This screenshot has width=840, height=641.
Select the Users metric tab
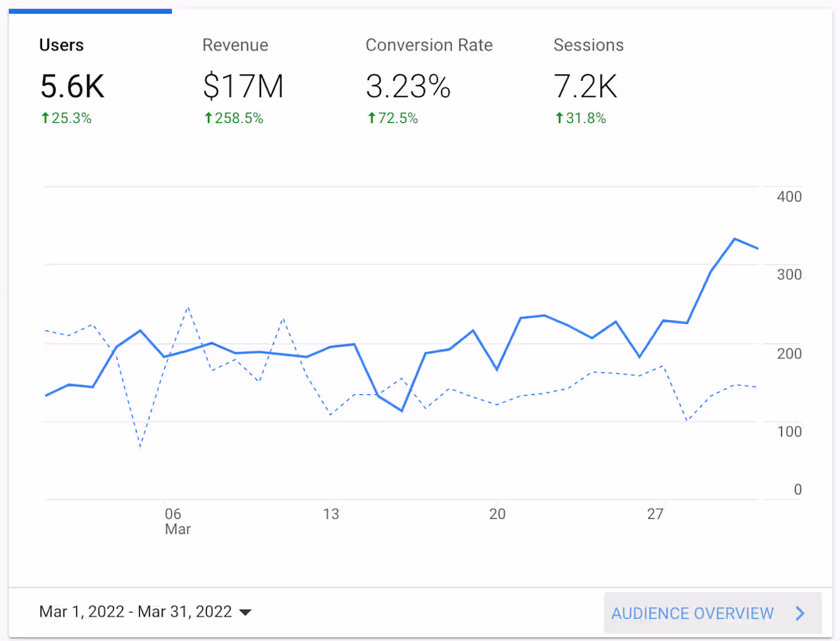point(61,45)
